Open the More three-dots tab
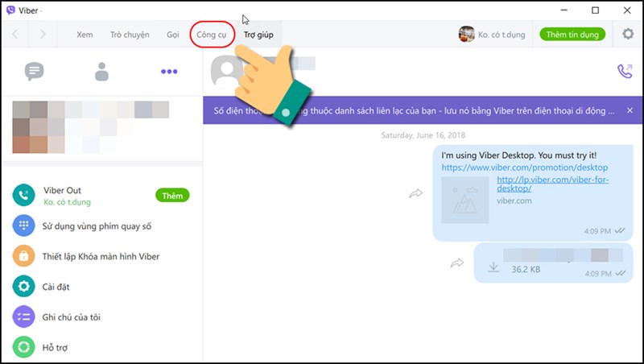644x364 pixels. (x=169, y=72)
